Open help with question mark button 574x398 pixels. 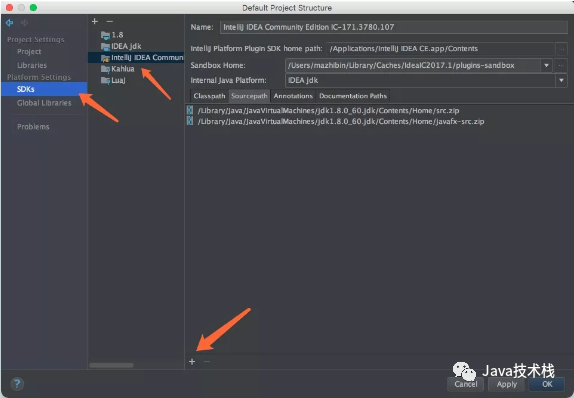click(17, 384)
